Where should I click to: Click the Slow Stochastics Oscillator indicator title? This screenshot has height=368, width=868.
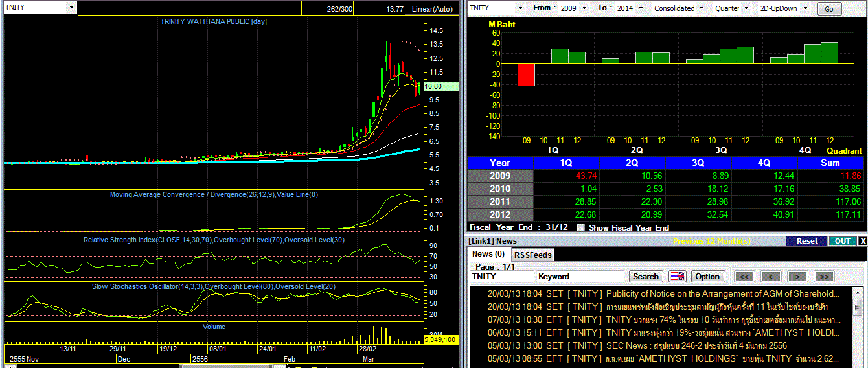[214, 286]
